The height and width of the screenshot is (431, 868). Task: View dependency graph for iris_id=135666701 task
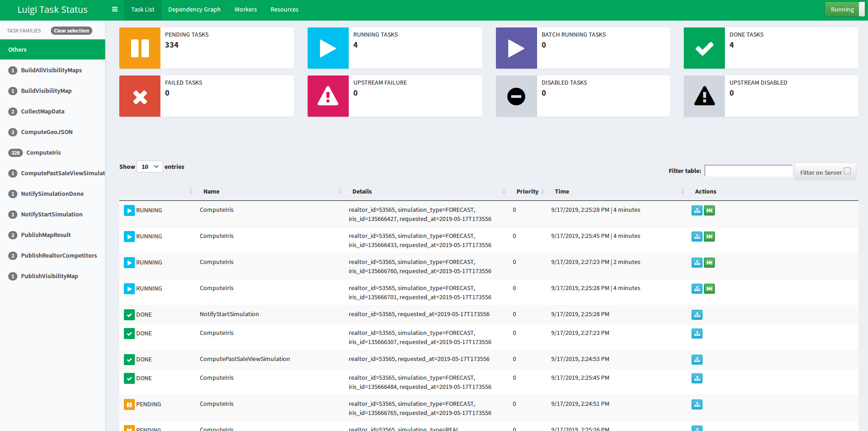(x=697, y=289)
